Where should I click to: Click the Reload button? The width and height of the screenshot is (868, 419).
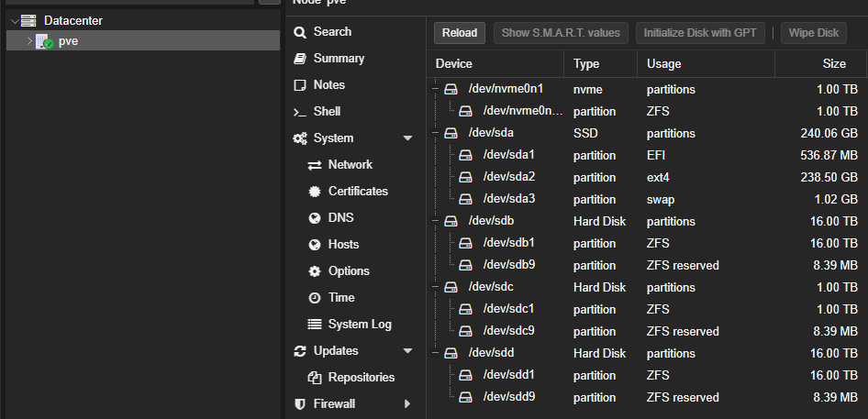[460, 33]
